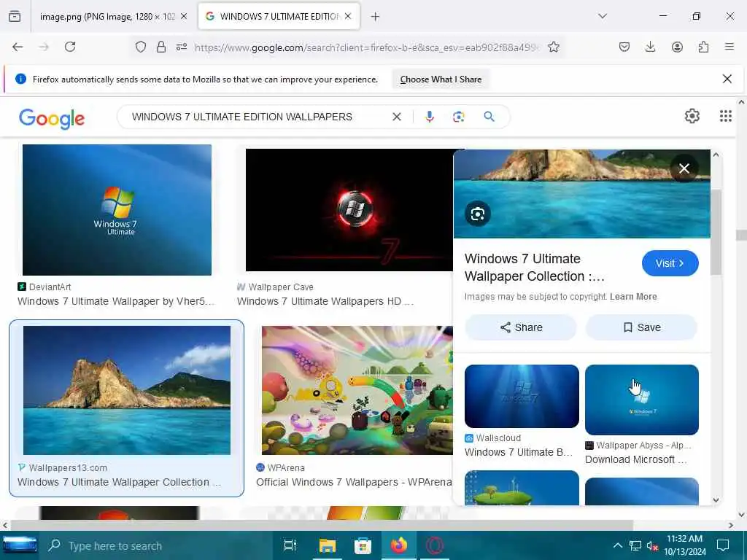747x560 pixels.
Task: Clear the Google search box text
Action: point(396,117)
